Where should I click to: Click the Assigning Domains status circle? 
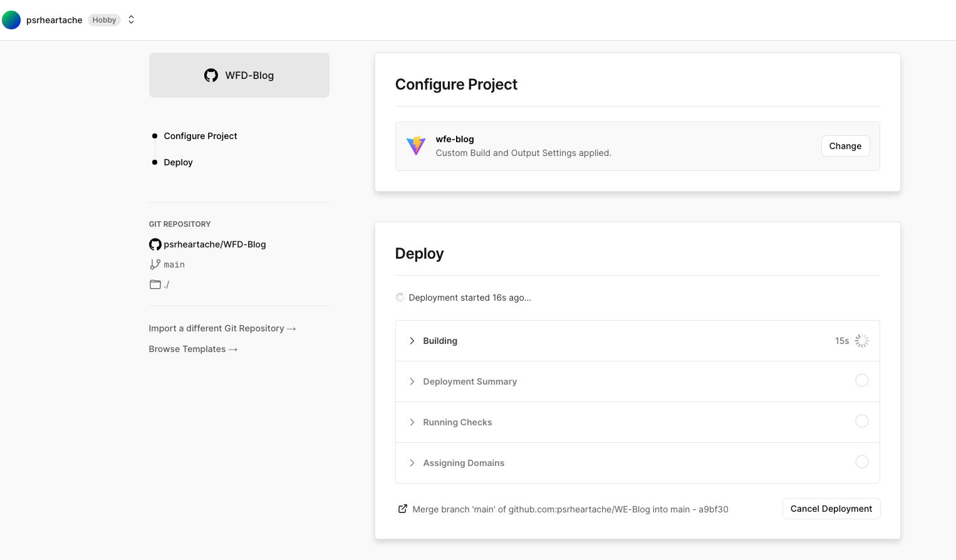coord(862,462)
